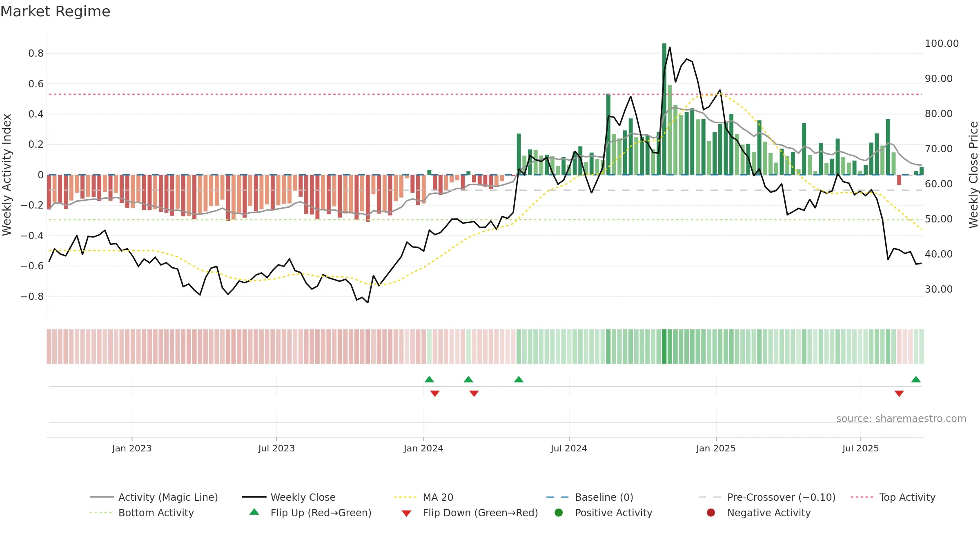The width and height of the screenshot is (980, 551).
Task: Click the darkest green cell in the regime heat strip
Action: [664, 347]
